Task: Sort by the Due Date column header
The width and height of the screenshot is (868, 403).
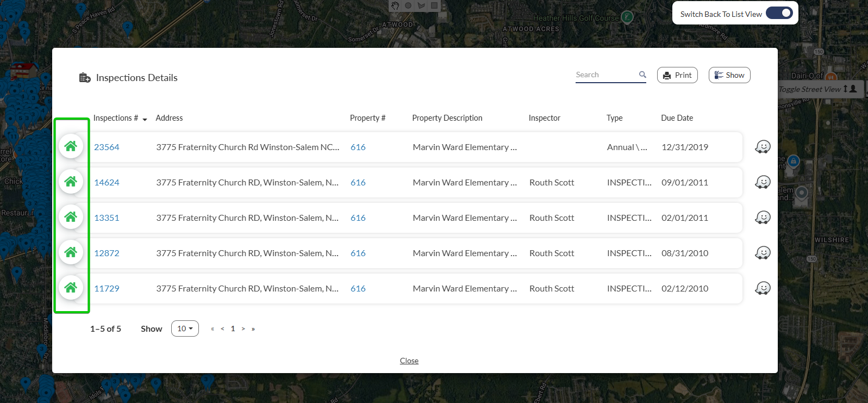Action: (677, 118)
